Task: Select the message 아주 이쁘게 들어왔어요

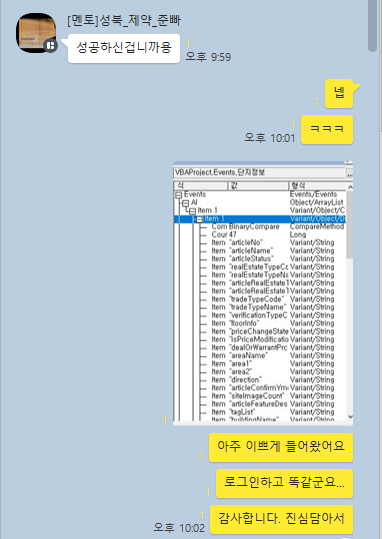Action: (281, 447)
